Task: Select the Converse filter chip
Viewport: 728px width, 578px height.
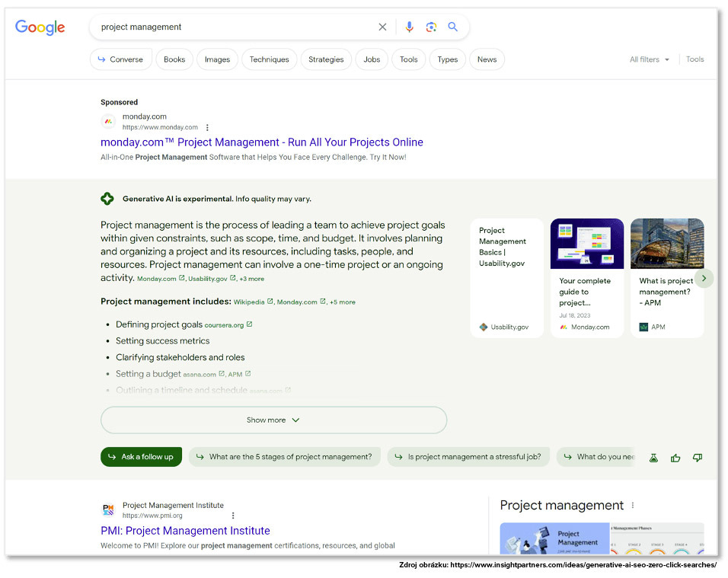Action: 121,59
